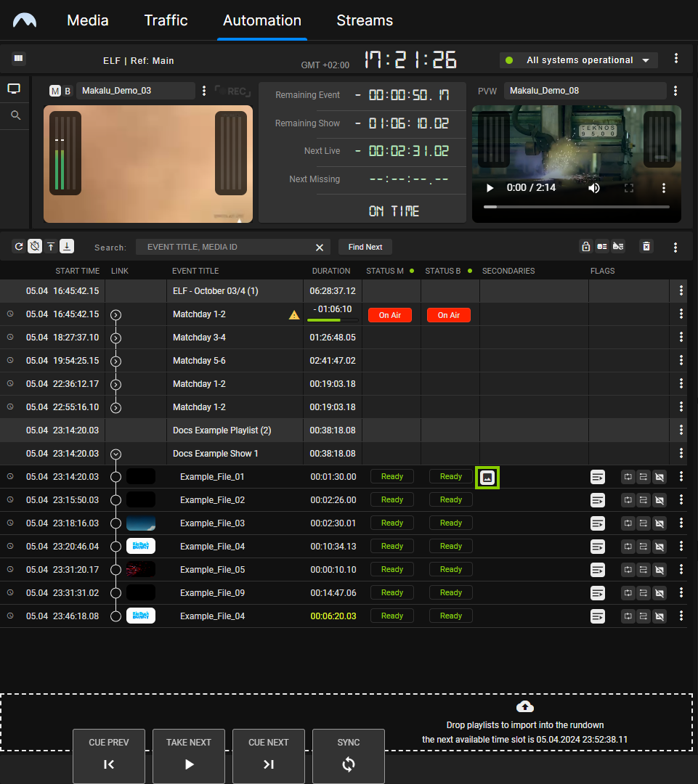Expand the Matchday 3-4 show
The width and height of the screenshot is (698, 784).
point(115,338)
